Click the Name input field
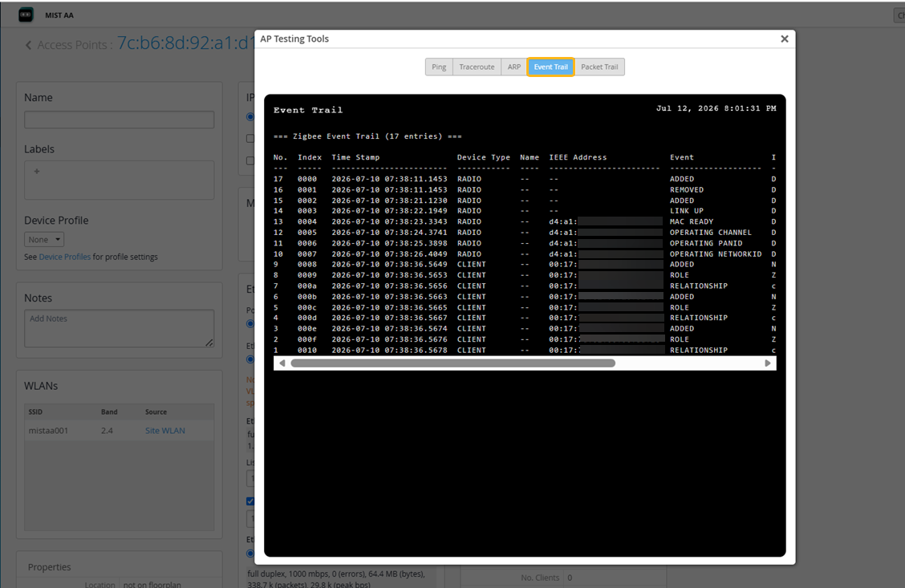 (119, 120)
